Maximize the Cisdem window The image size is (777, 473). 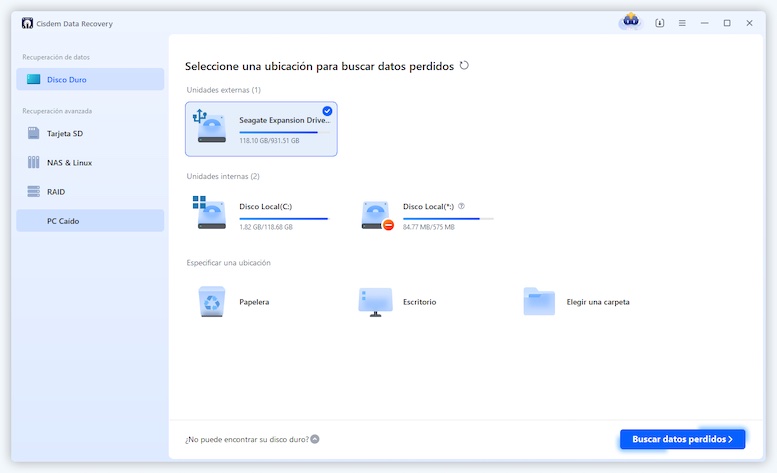tap(727, 23)
